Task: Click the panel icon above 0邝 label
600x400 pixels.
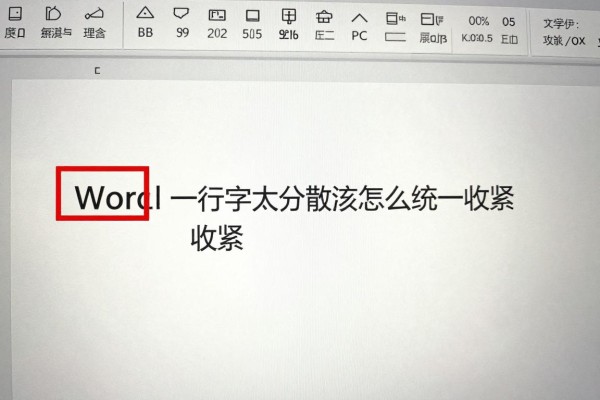Action: (432, 19)
